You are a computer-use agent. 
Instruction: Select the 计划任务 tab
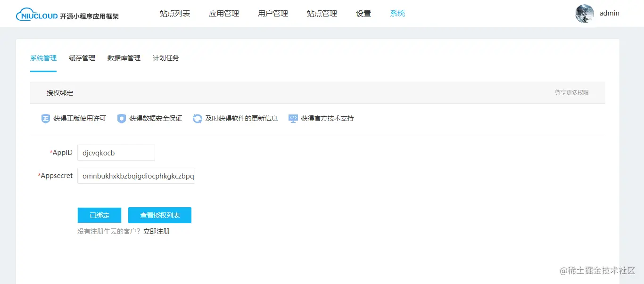click(x=165, y=58)
